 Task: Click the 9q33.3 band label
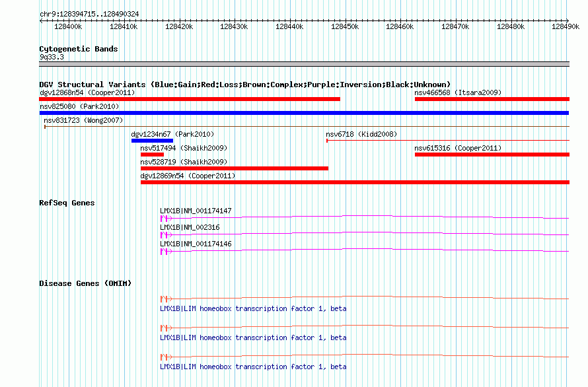[x=52, y=57]
